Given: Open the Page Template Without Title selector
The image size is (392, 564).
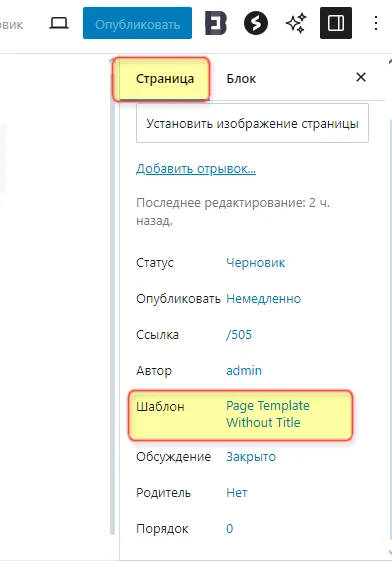Looking at the screenshot, I should (x=268, y=414).
